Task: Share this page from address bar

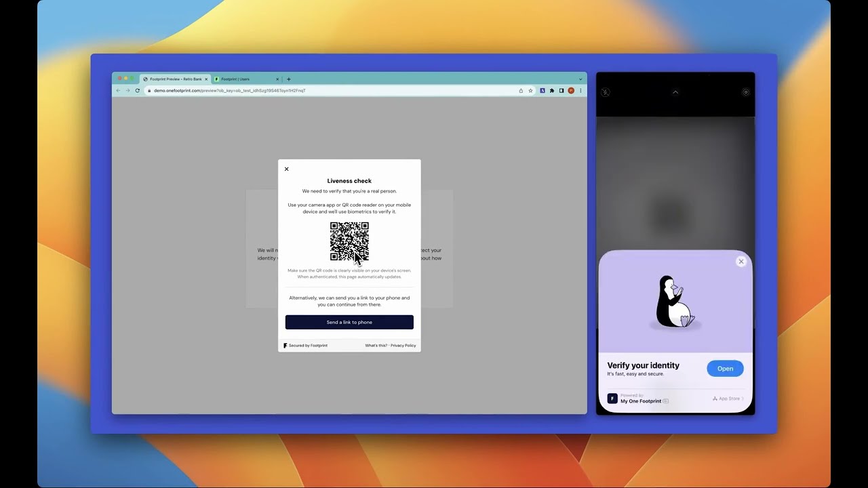Action: point(521,90)
